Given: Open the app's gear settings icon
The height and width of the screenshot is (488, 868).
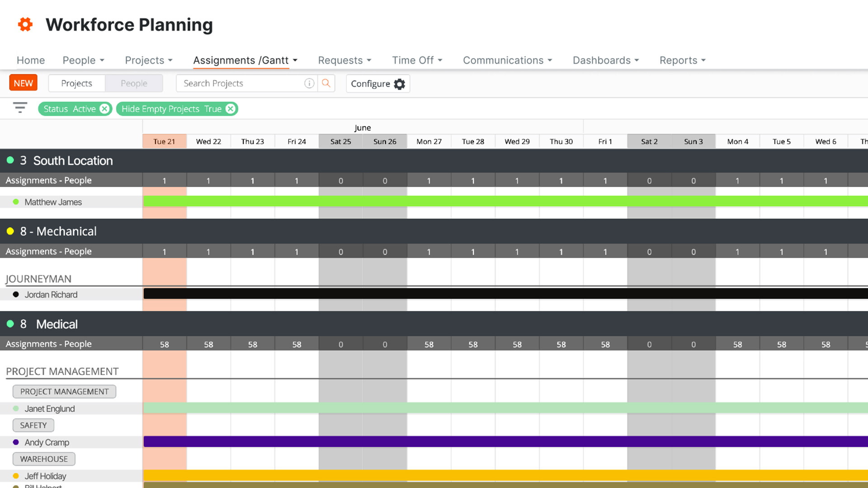Looking at the screenshot, I should click(x=25, y=24).
